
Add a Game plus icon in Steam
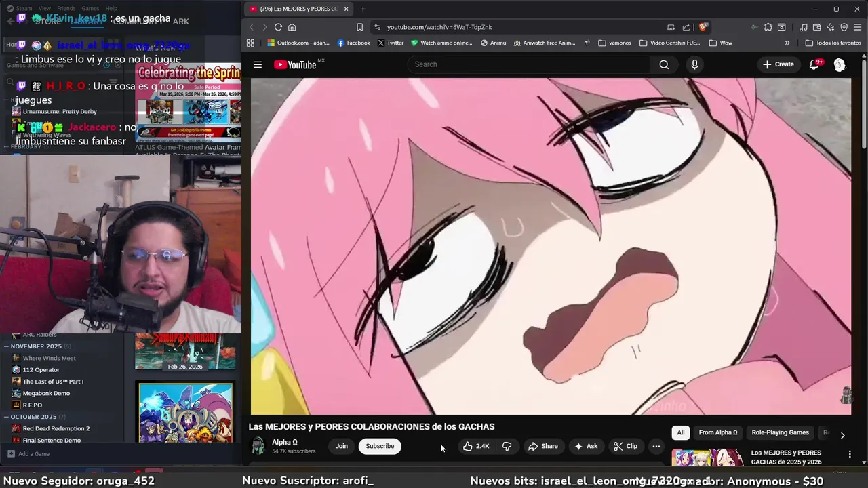[11, 453]
